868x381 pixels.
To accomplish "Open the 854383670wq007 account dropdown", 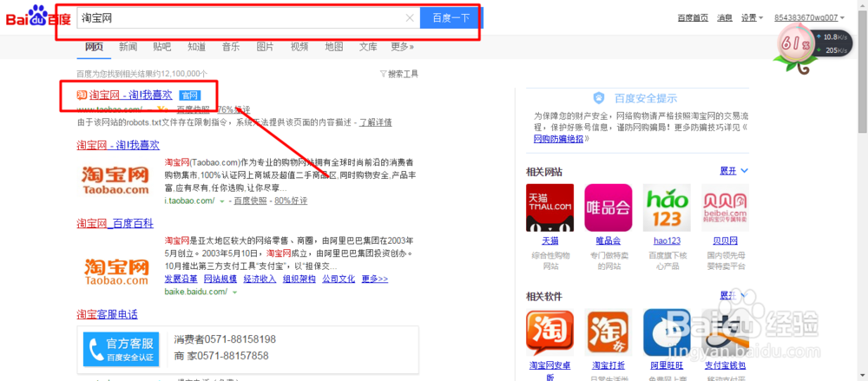I will pos(809,17).
